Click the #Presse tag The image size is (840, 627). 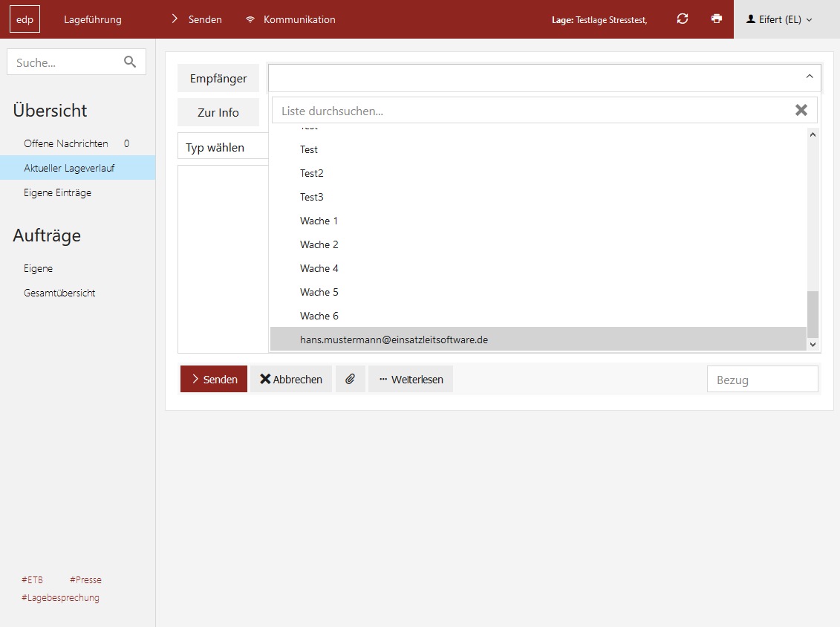pyautogui.click(x=85, y=580)
